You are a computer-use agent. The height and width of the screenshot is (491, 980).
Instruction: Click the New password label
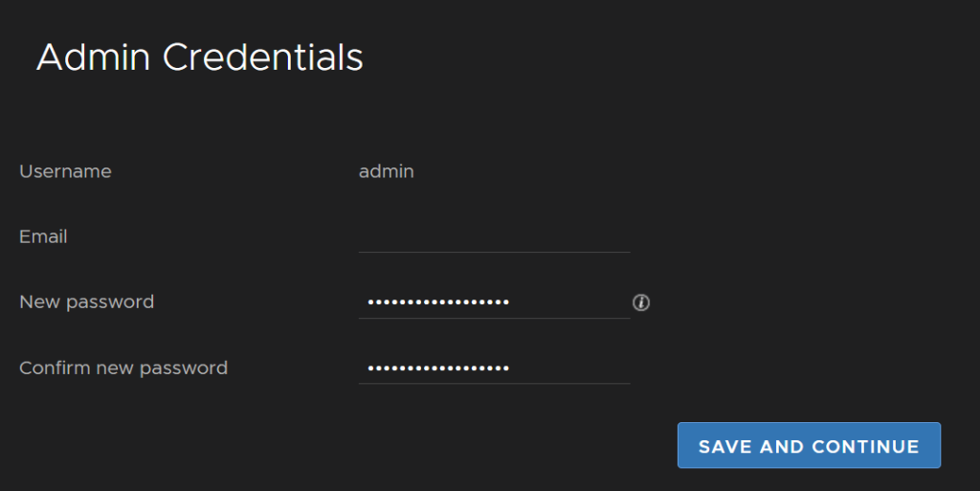click(87, 302)
